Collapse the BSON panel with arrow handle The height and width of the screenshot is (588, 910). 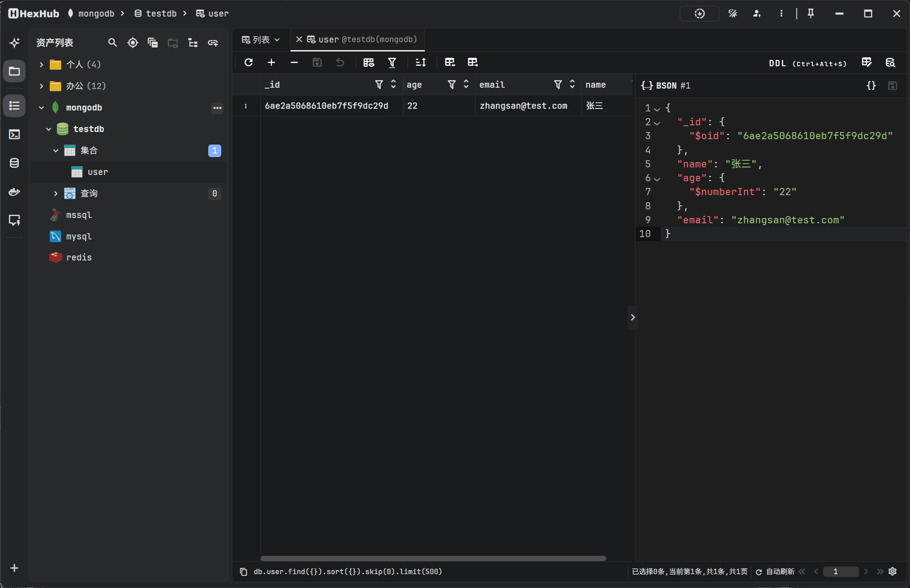(633, 317)
